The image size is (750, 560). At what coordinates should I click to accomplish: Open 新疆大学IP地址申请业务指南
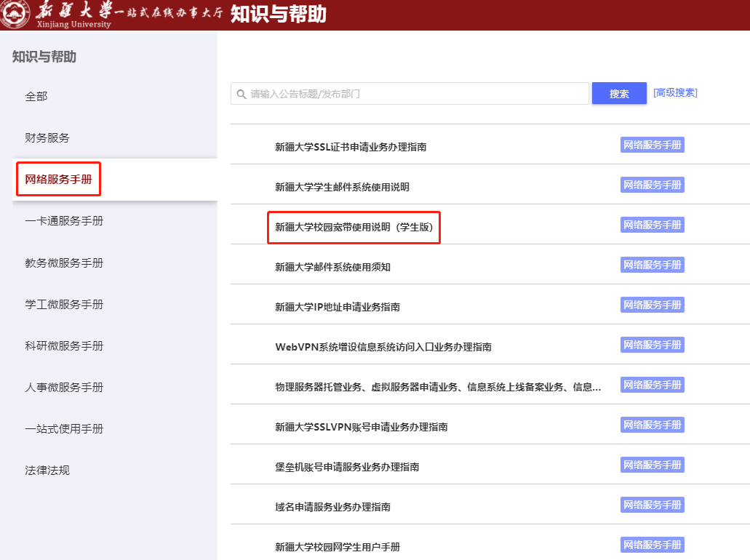pyautogui.click(x=338, y=307)
